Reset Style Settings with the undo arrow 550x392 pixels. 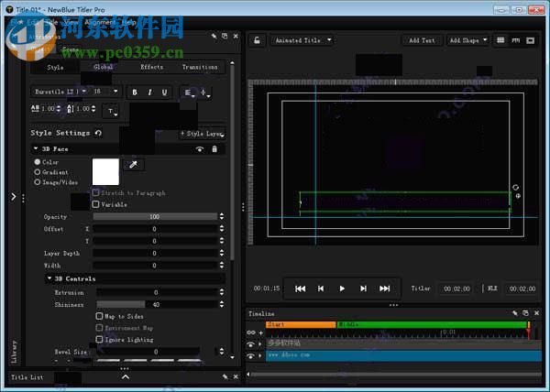click(99, 133)
